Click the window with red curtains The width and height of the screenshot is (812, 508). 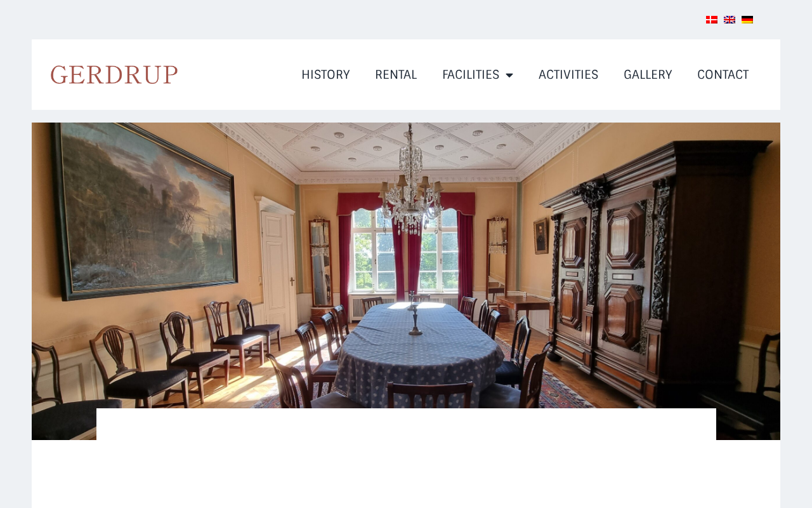(x=406, y=248)
